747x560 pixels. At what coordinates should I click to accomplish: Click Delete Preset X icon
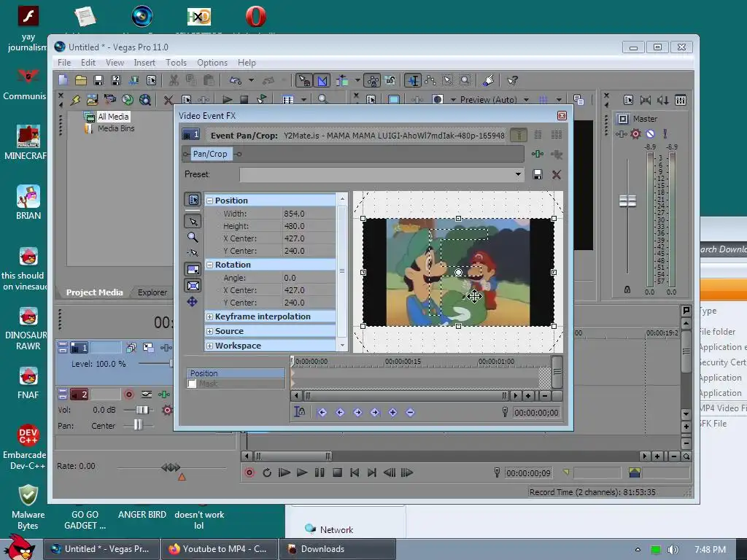tap(556, 174)
